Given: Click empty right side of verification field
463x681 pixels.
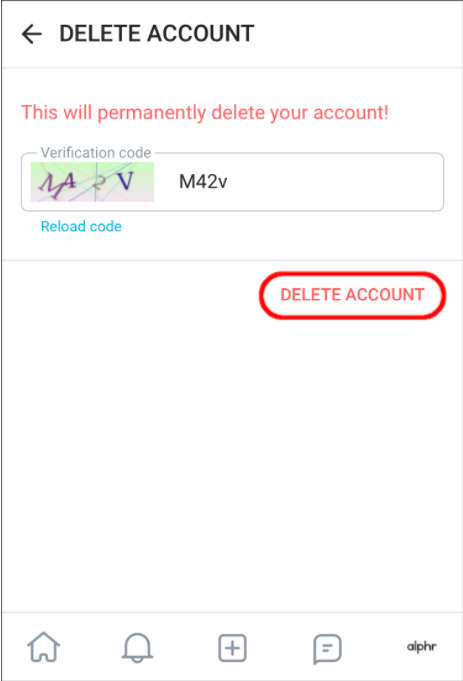Looking at the screenshot, I should tap(339, 182).
